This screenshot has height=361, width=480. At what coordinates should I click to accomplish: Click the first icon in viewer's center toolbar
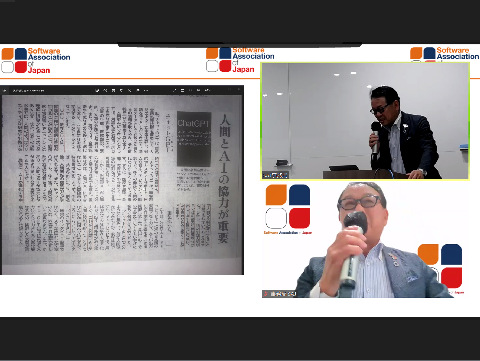coord(97,90)
